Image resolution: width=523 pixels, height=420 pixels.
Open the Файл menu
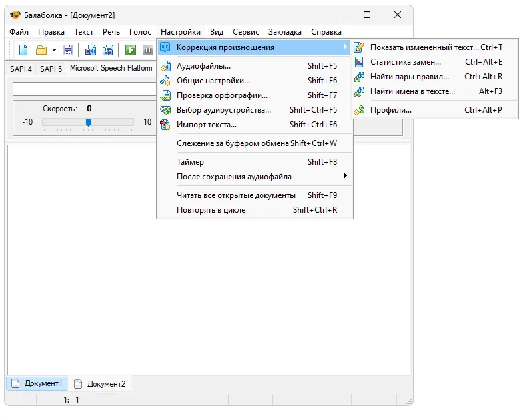tap(19, 32)
